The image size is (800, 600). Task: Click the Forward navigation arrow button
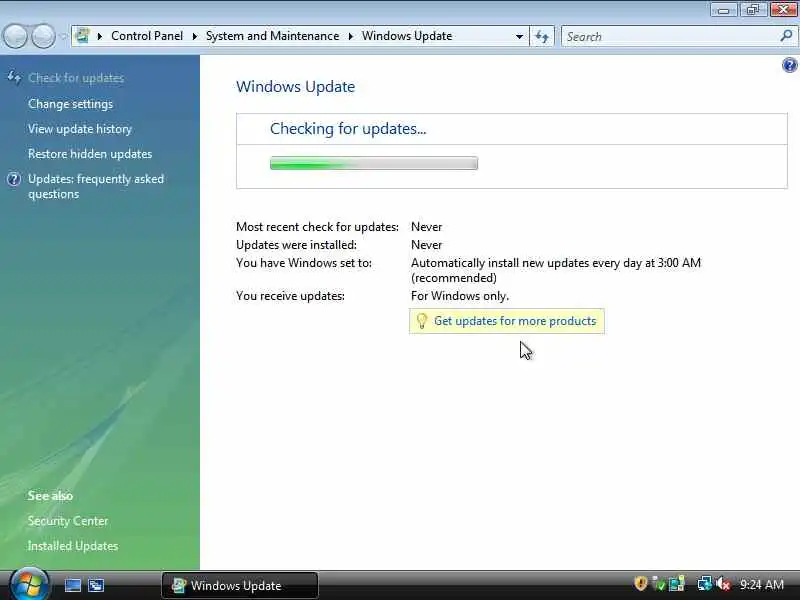(44, 36)
